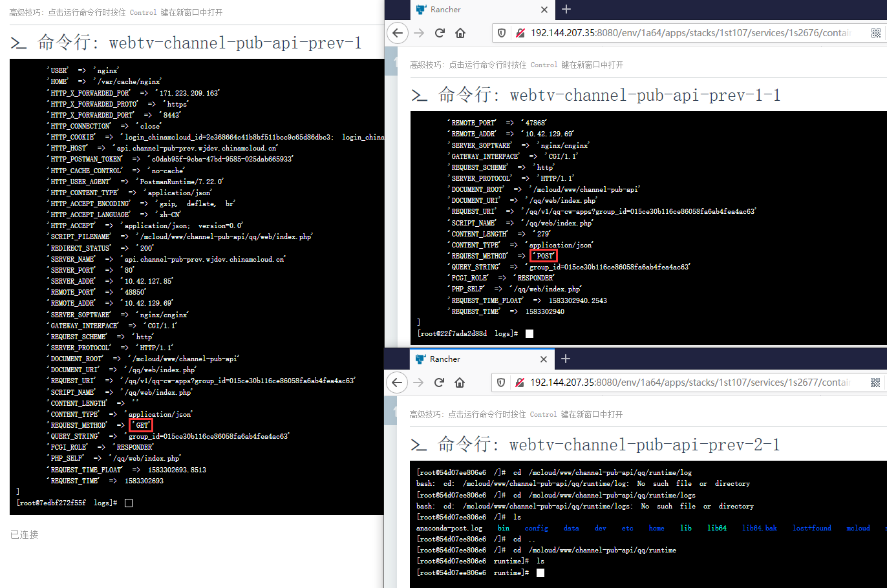Click heading 命令行: webtv-channel-pub-api-prev-1-1
The height and width of the screenshot is (588, 887).
pos(596,95)
